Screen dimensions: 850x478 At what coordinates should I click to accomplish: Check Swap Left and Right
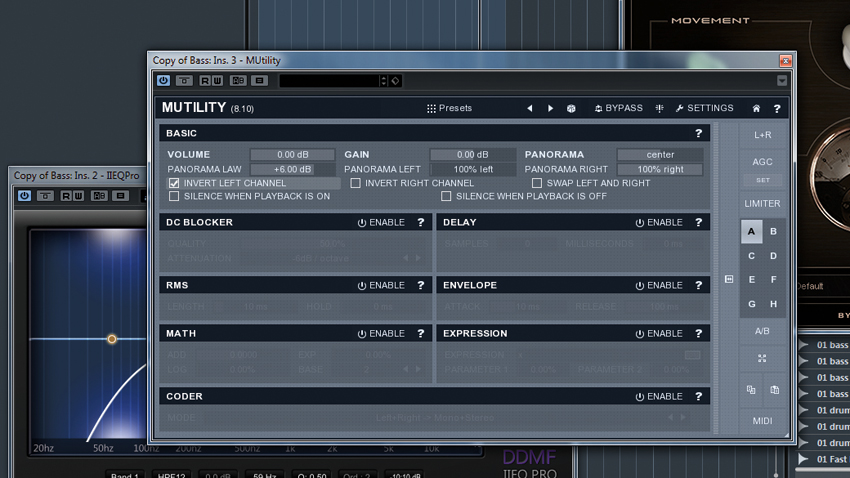[x=537, y=183]
